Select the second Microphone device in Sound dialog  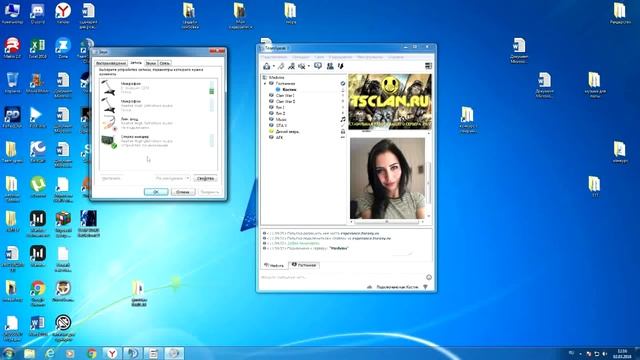(158, 106)
